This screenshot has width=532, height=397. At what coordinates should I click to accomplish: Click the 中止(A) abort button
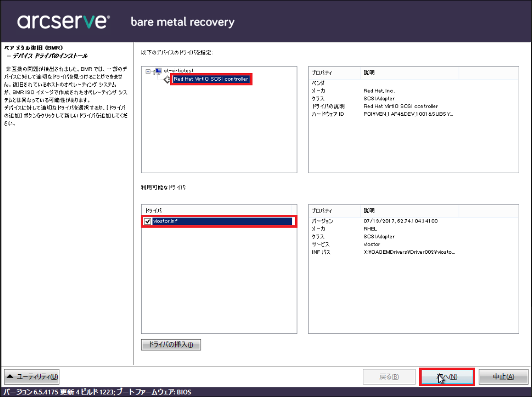click(504, 377)
